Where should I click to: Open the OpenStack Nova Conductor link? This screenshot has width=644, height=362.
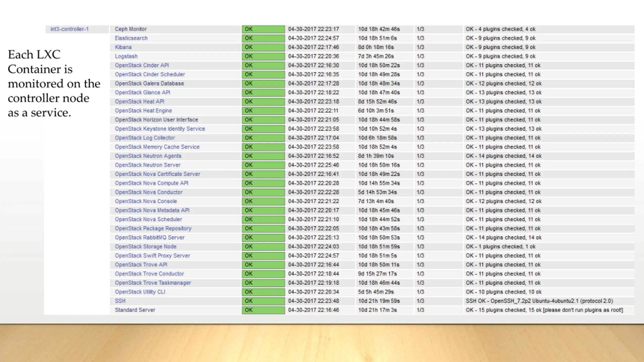148,192
